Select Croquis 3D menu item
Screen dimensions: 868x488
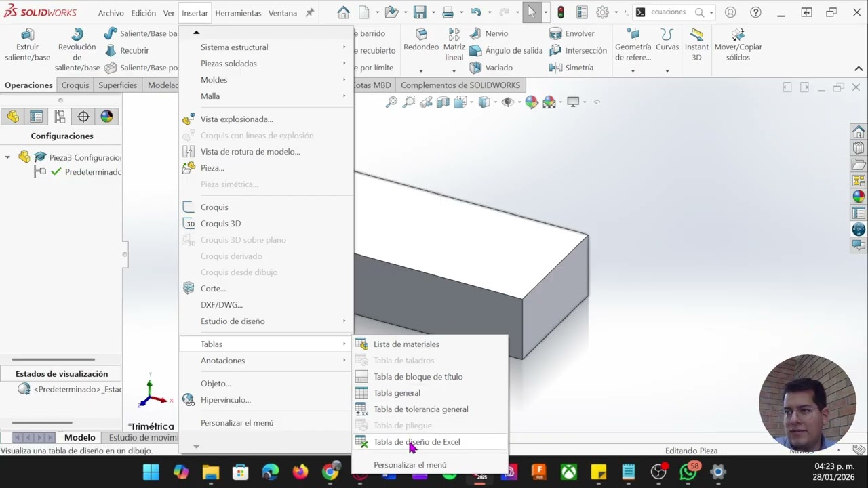pyautogui.click(x=265, y=224)
